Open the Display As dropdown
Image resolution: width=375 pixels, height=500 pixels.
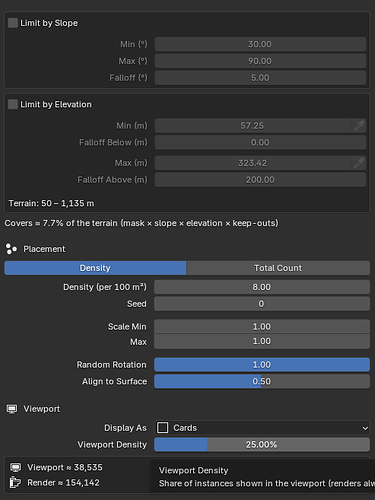[x=262, y=428]
